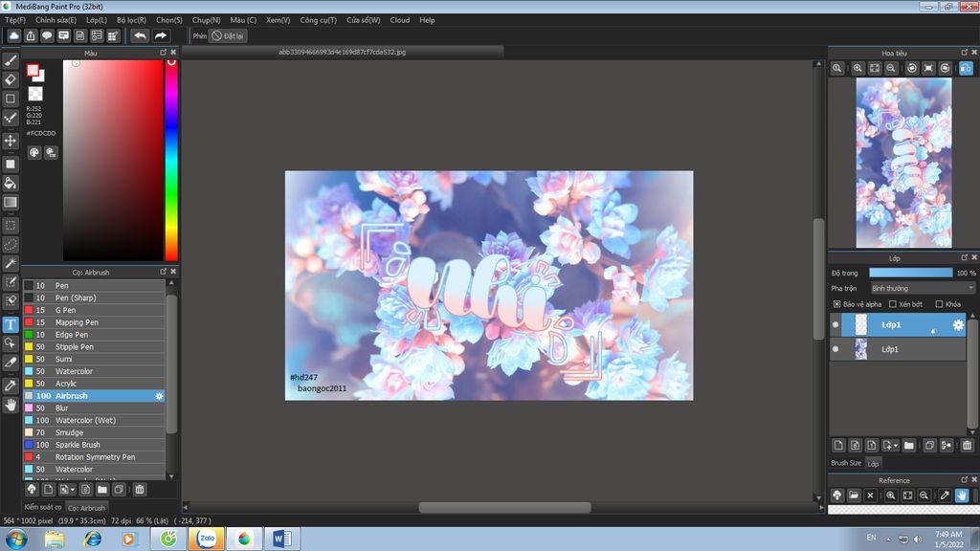Enable the Xén bớt clipping checkbox
Image resolution: width=980 pixels, height=551 pixels.
[893, 304]
